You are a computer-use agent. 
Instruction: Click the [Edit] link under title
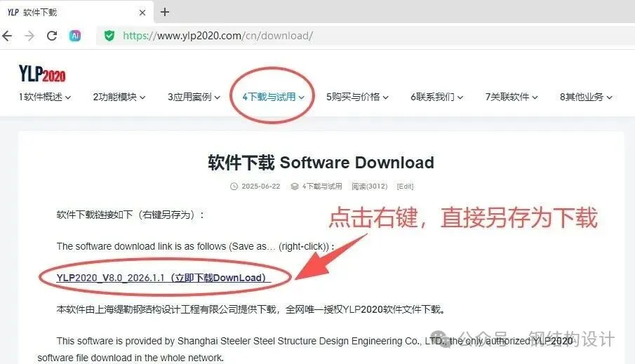click(405, 187)
